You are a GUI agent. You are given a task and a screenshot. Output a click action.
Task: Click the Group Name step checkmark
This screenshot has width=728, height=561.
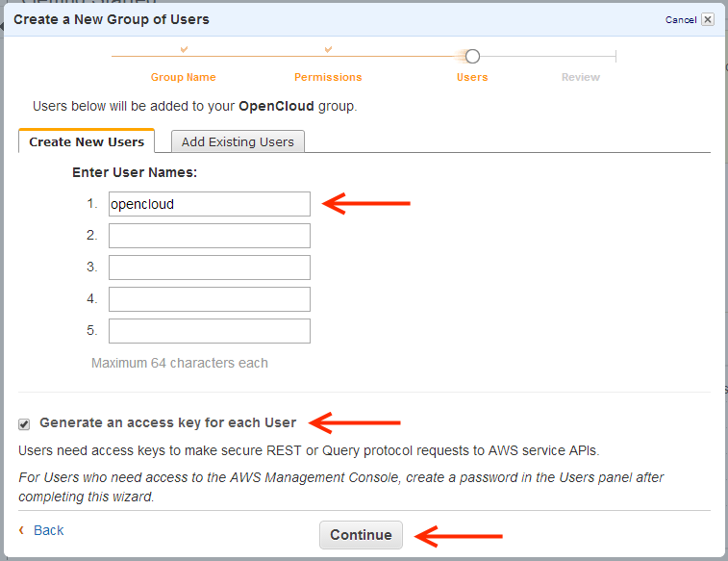pos(184,49)
